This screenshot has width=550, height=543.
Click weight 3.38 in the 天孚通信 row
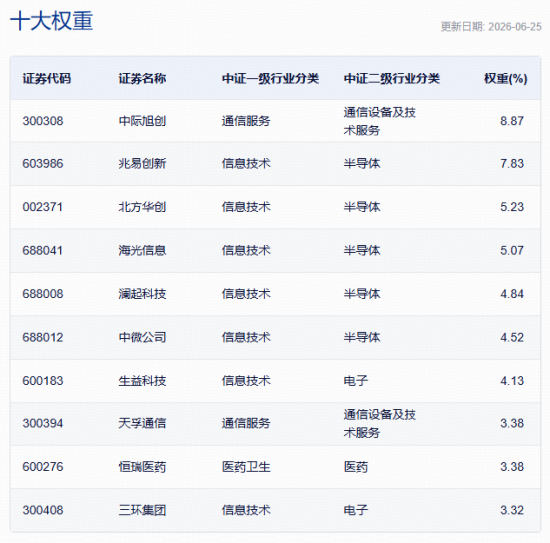[512, 423]
